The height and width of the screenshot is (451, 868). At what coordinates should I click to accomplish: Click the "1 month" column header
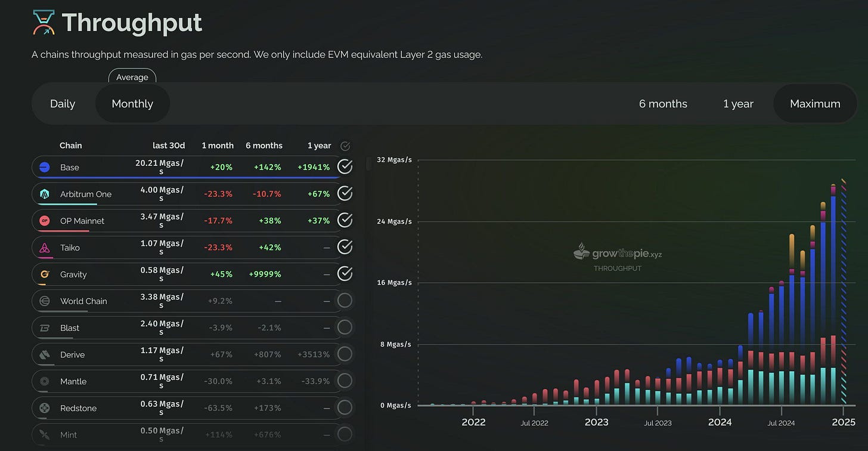(218, 146)
